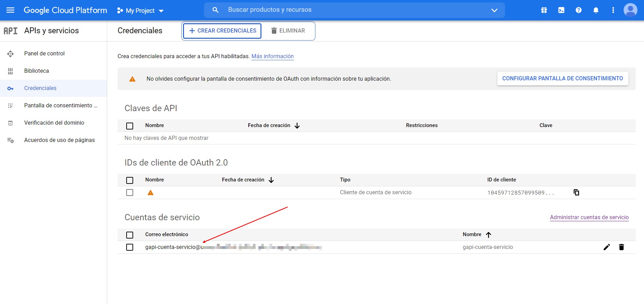Viewport: 644px width, 304px height.
Task: Click the CREAR CREDENCIALES button
Action: point(222,31)
